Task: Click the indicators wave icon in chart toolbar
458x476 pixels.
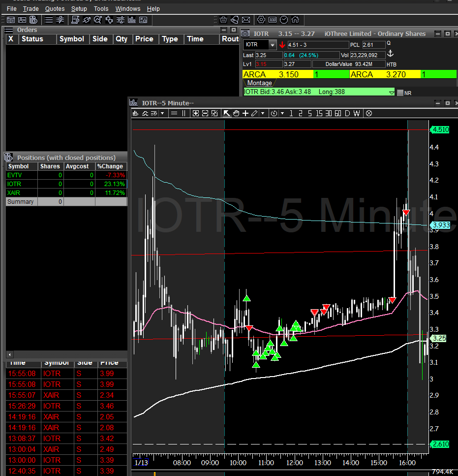Action: point(145,114)
